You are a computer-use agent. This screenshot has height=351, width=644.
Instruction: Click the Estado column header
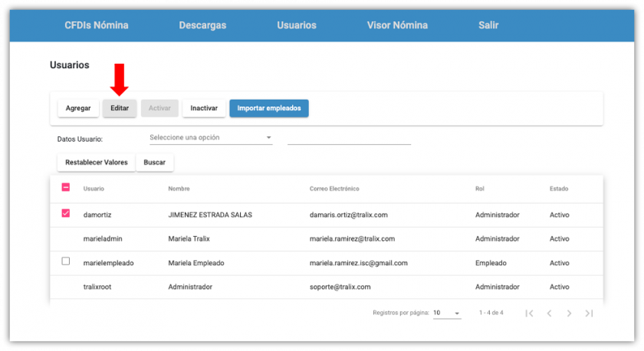point(559,189)
